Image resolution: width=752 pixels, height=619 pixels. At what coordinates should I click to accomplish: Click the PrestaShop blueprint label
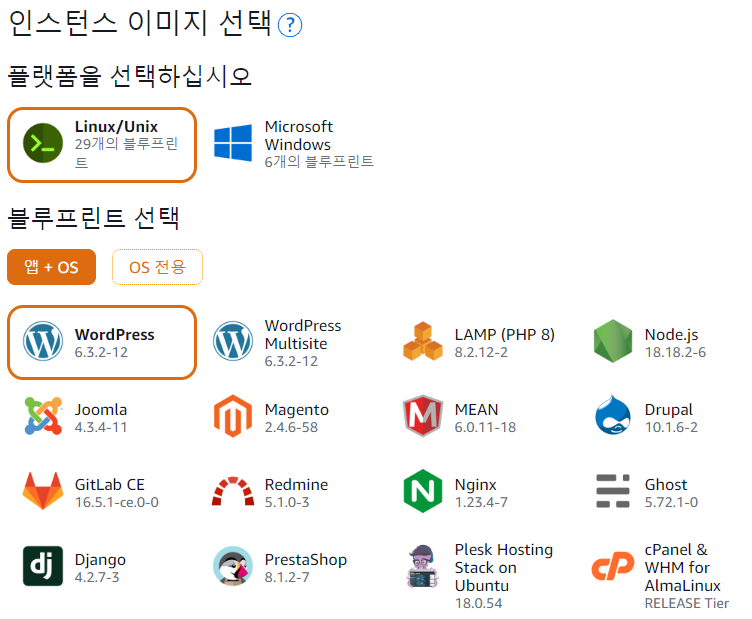[x=306, y=560]
